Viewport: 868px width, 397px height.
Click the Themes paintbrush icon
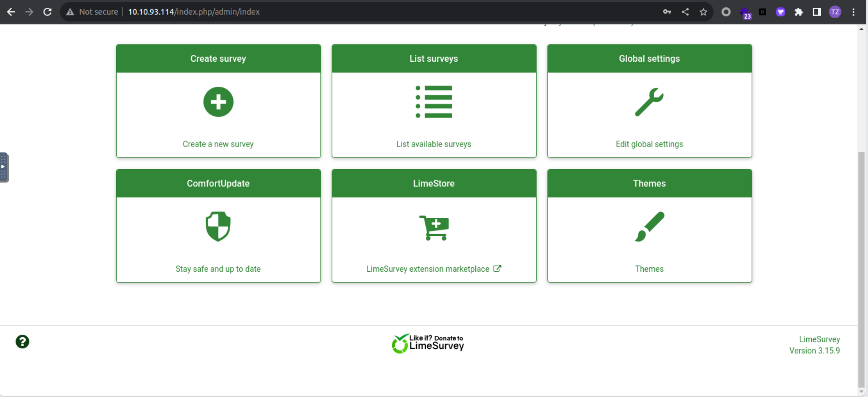650,226
